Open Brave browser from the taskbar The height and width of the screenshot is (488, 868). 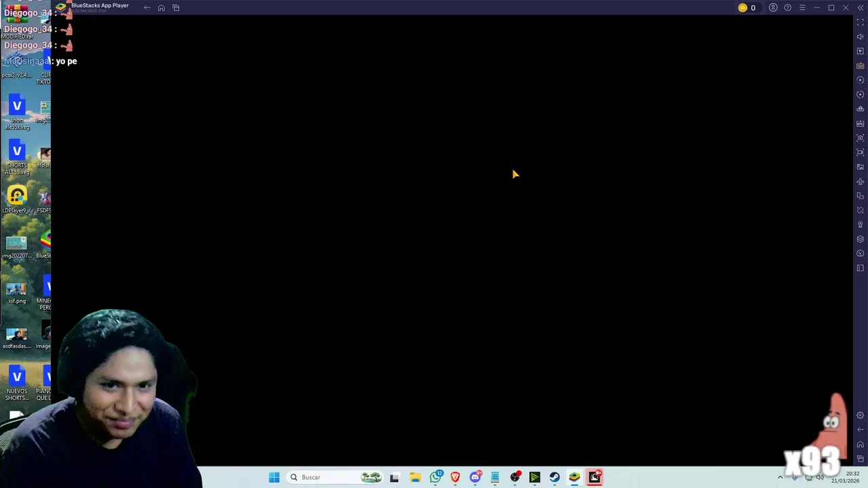click(455, 477)
